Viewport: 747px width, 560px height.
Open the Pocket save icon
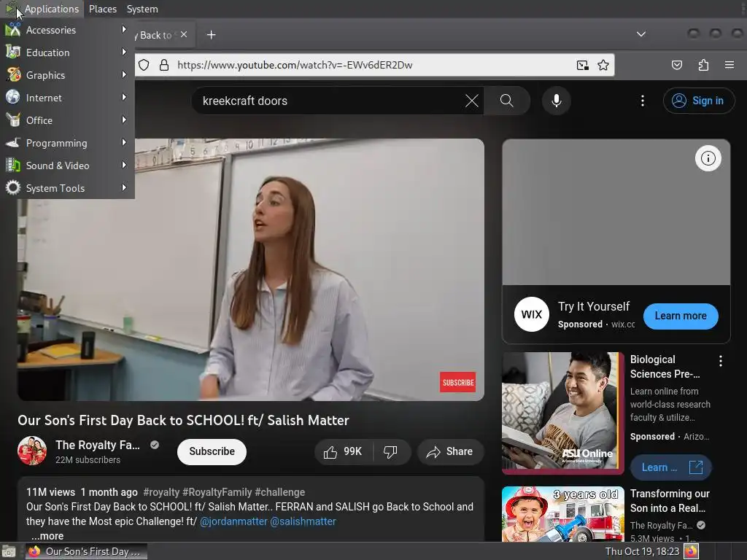(676, 65)
